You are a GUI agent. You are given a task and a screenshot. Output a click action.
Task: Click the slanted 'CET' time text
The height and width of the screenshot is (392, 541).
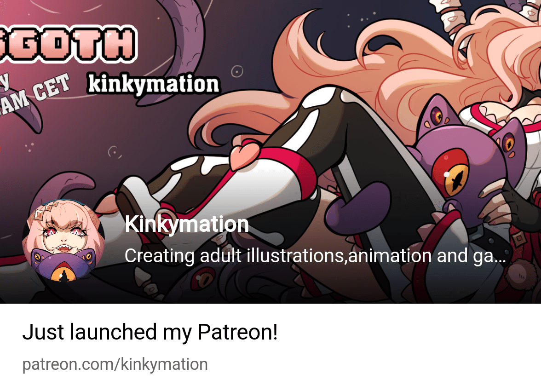52,87
